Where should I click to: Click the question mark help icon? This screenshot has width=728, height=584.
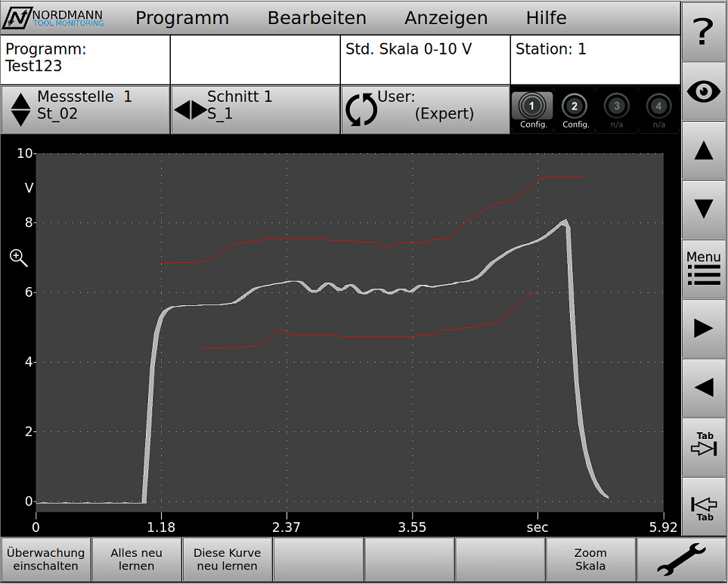click(x=704, y=32)
